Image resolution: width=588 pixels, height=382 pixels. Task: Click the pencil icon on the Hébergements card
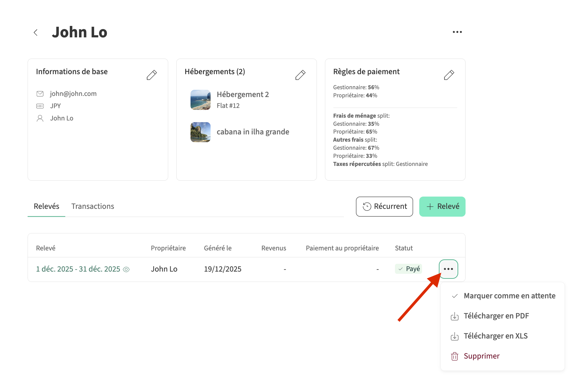(300, 75)
